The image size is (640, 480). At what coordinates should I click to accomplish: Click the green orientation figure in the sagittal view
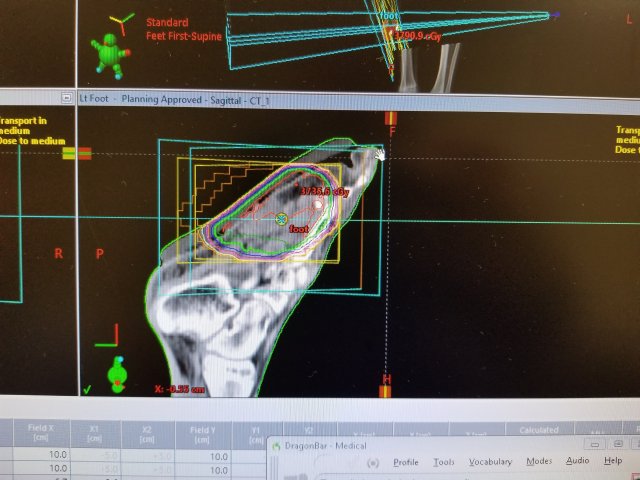(118, 372)
